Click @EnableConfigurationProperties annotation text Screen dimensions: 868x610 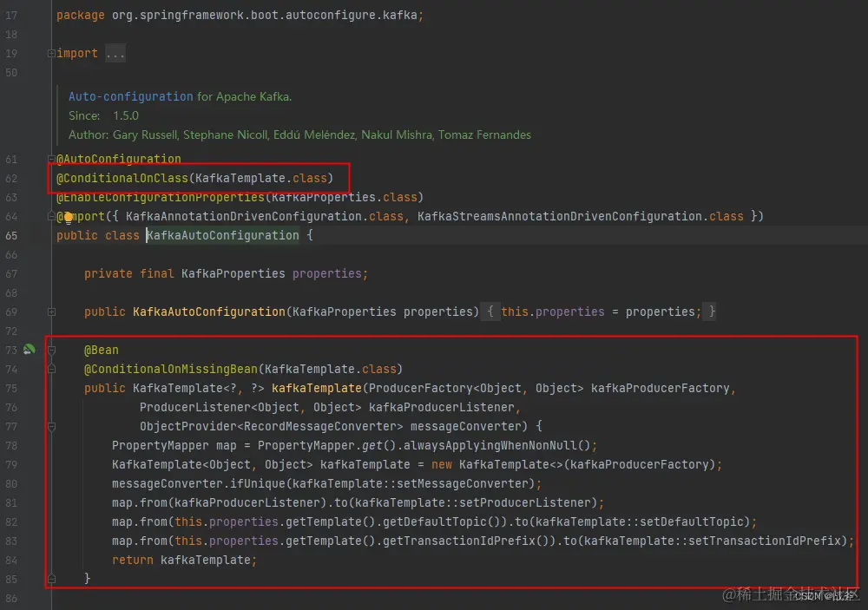click(161, 197)
